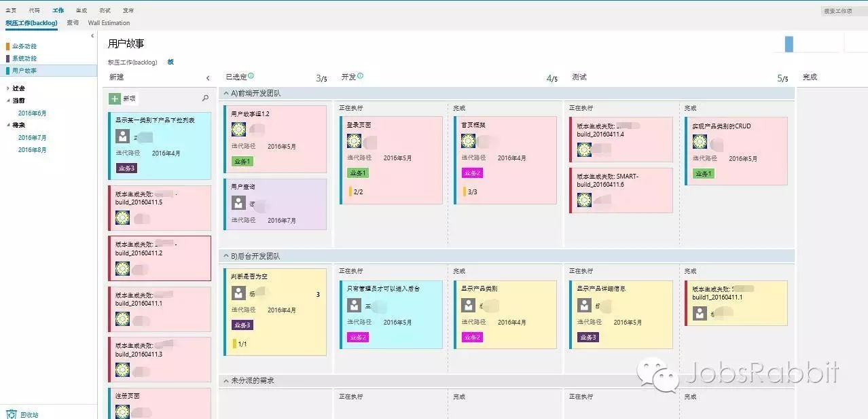This screenshot has height=419, width=868.
Task: Click the 发布 hub in the top menu
Action: pos(128,10)
